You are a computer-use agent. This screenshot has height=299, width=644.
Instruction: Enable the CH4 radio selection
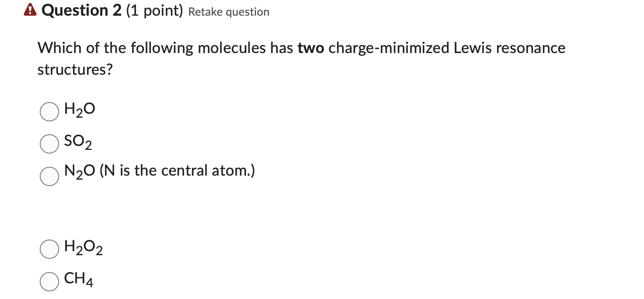pos(49,281)
